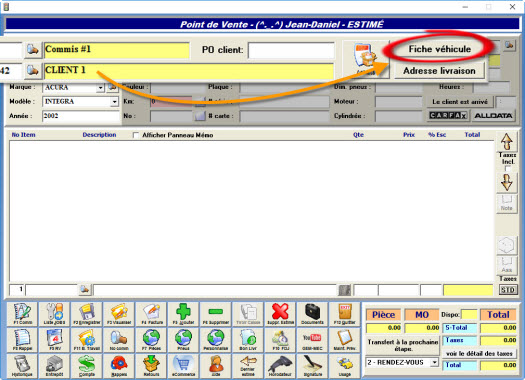Open the Signature pen icon
This screenshot has height=380, width=525.
(x=312, y=366)
